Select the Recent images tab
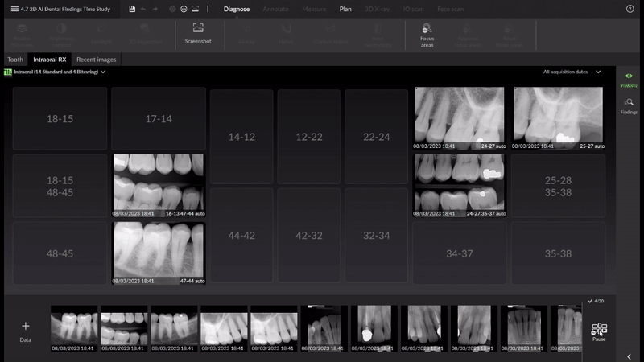Screen dimensions: 644x362 click(96, 60)
